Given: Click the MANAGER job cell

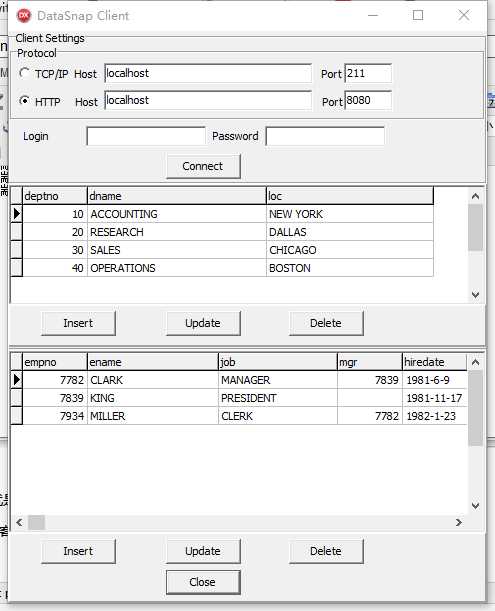Looking at the screenshot, I should (x=278, y=380).
